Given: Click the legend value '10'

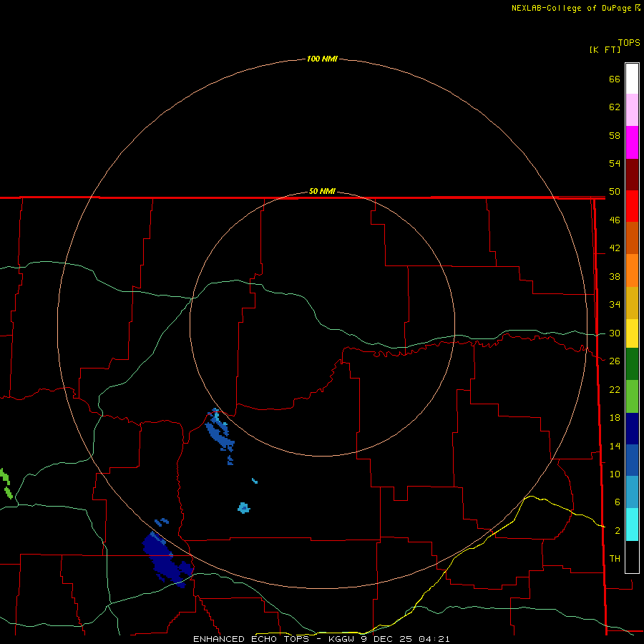Looking at the screenshot, I should (615, 474).
